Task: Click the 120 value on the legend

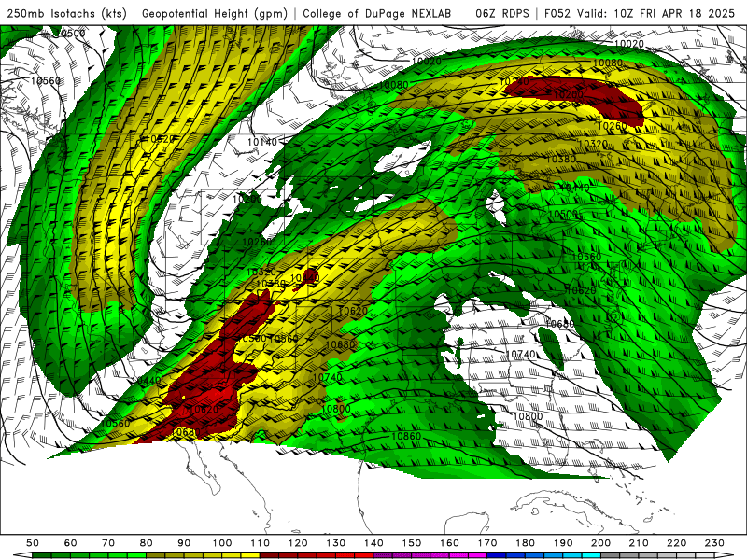Action: click(x=298, y=543)
